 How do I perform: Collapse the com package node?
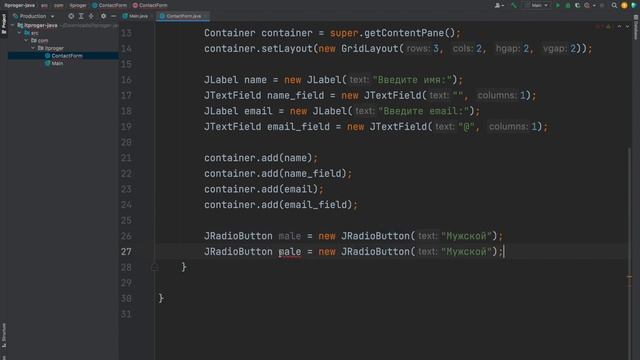pyautogui.click(x=26, y=40)
